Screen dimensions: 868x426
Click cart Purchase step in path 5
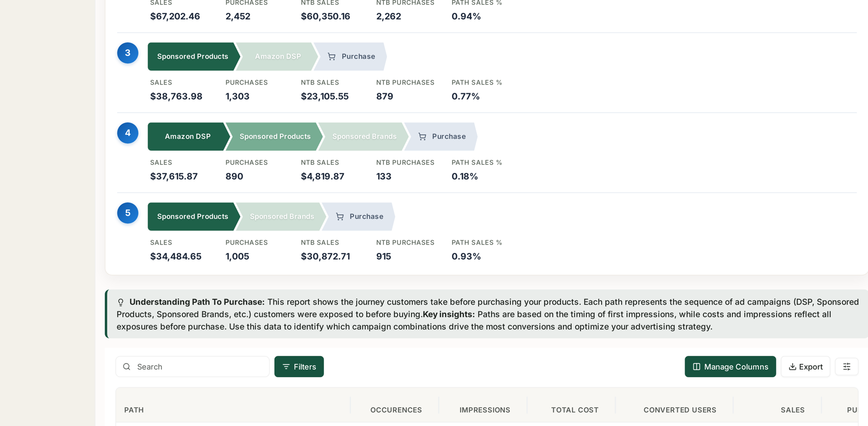coord(359,217)
